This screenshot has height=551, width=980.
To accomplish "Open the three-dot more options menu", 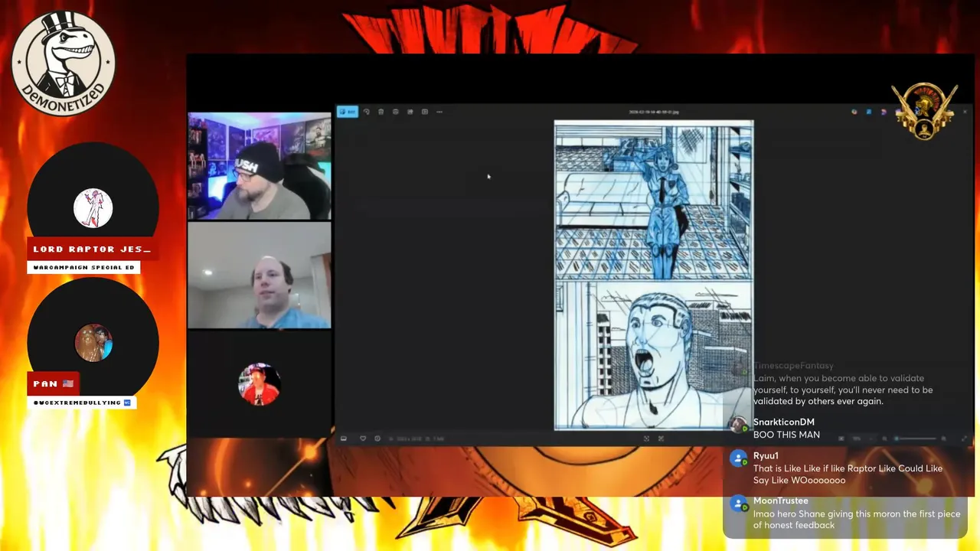I will 439,112.
